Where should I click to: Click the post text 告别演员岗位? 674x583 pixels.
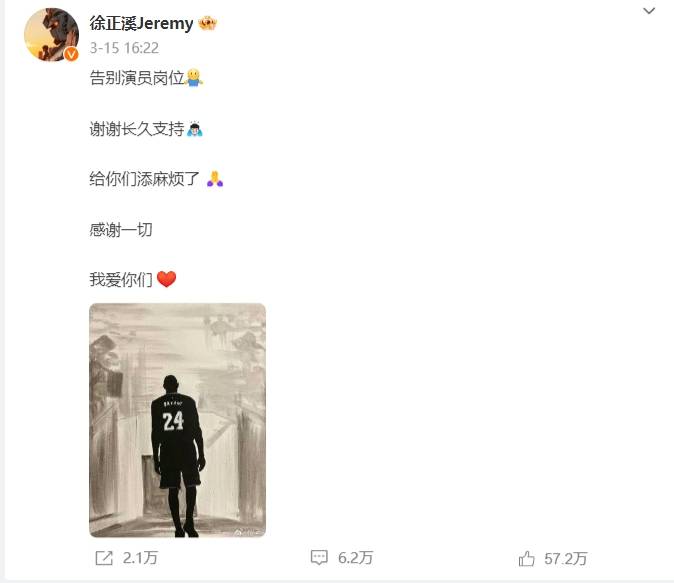[137, 78]
